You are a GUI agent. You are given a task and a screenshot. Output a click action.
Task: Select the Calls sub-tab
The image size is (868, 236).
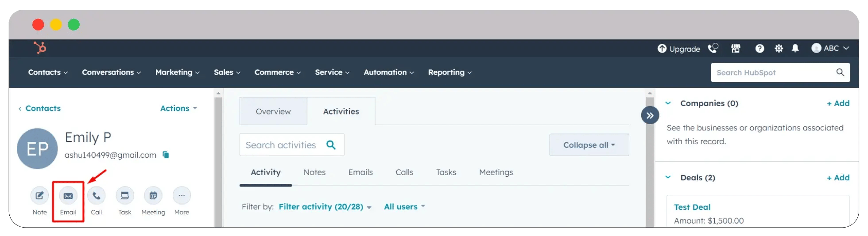pos(404,172)
